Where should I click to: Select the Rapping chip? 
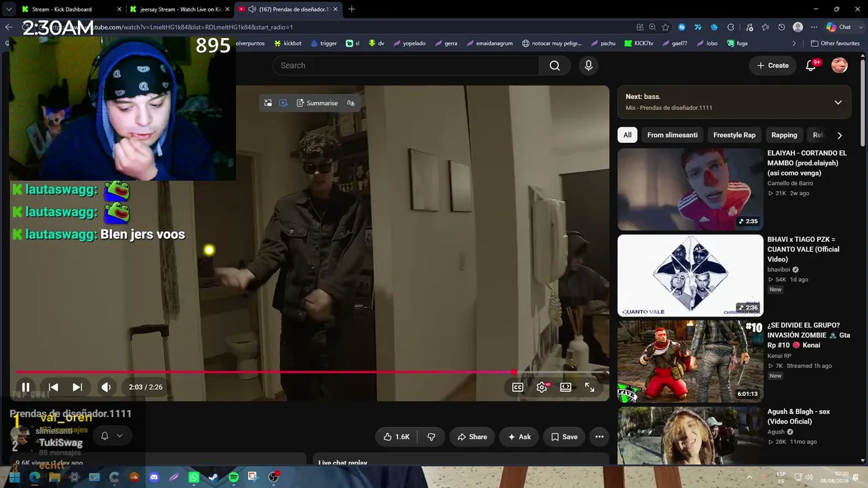[x=784, y=135]
